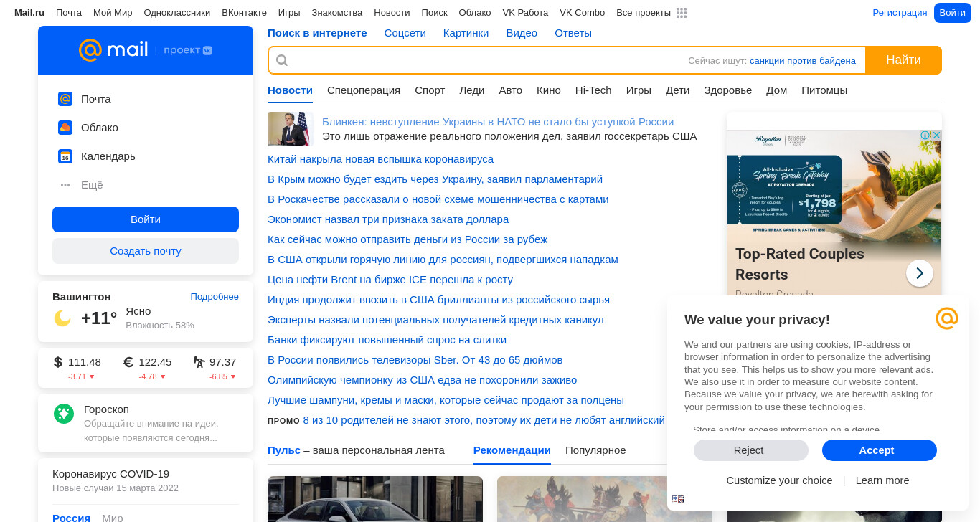Image resolution: width=980 pixels, height=522 pixels.
Task: Open the Почта mail icon in sidebar
Action: pos(65,99)
